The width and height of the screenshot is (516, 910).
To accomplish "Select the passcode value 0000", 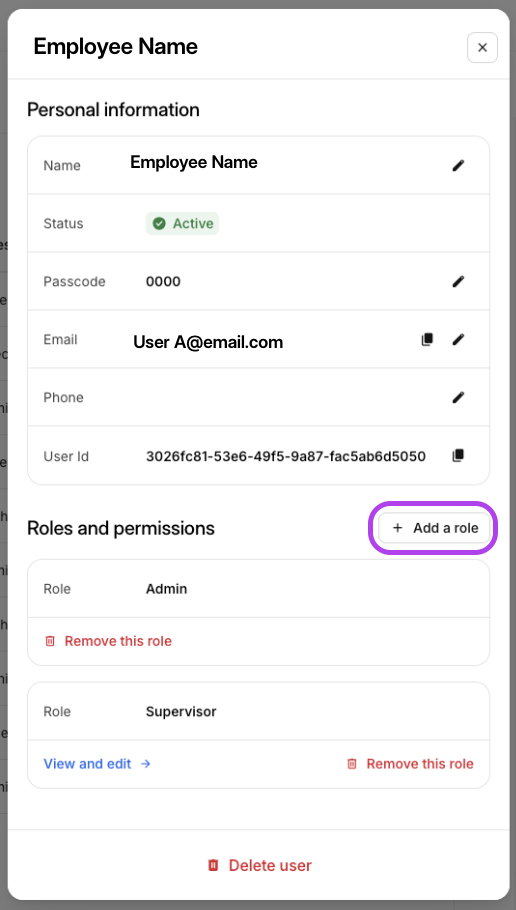I will (163, 281).
